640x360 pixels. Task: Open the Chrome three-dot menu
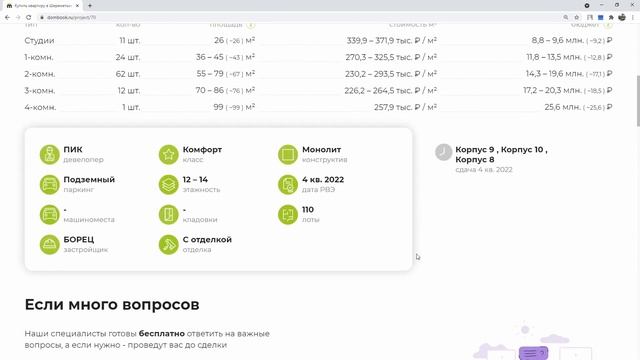point(633,18)
